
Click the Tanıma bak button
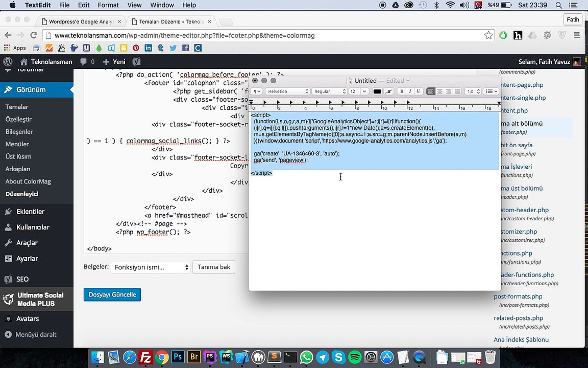214,267
